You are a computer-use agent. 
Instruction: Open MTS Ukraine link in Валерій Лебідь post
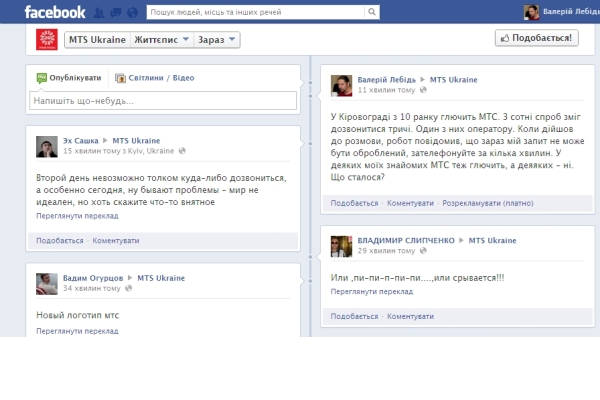(454, 80)
